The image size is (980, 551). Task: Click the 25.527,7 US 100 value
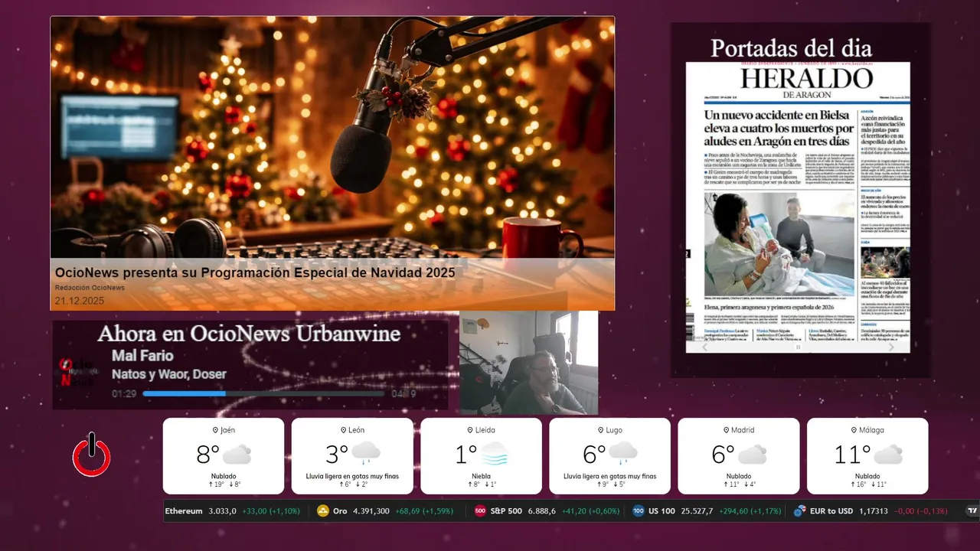click(x=697, y=511)
